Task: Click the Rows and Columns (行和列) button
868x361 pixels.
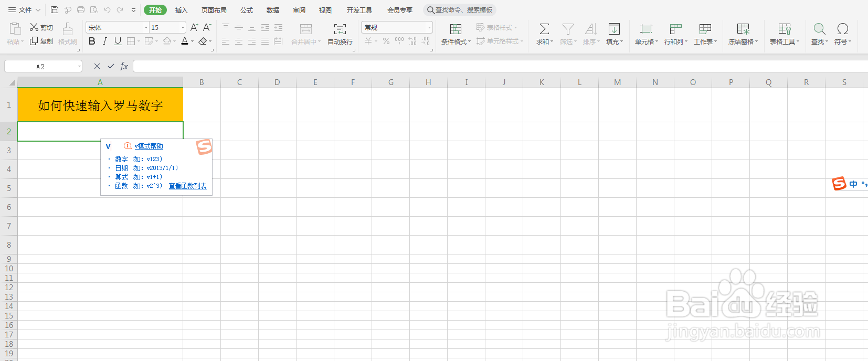Action: pos(675,34)
